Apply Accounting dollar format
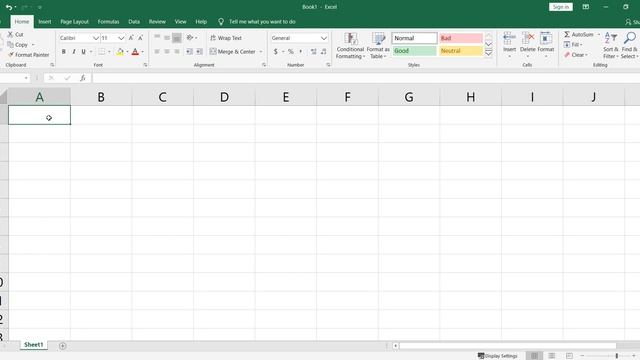 [x=276, y=51]
